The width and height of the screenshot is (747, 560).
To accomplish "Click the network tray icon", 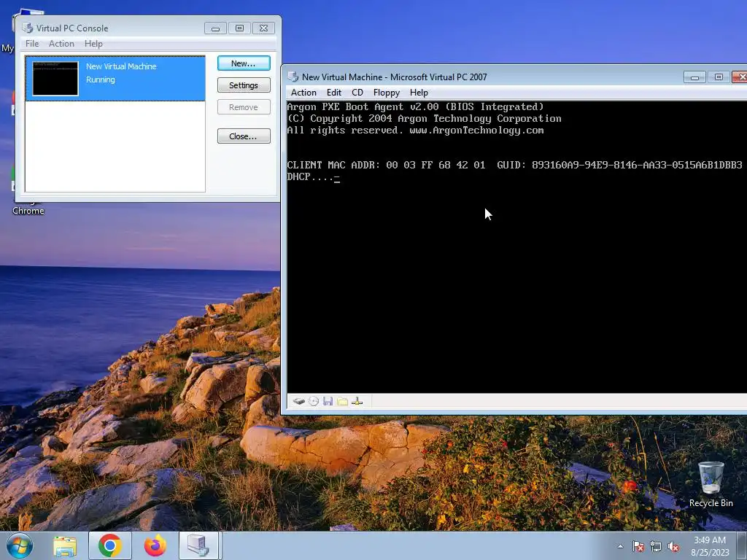I will coord(656,546).
